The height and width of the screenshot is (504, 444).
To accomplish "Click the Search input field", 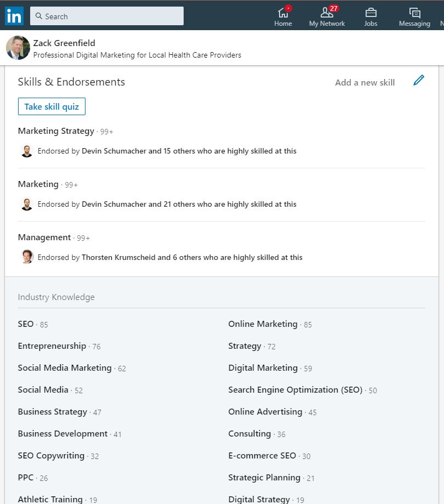I will click(107, 16).
